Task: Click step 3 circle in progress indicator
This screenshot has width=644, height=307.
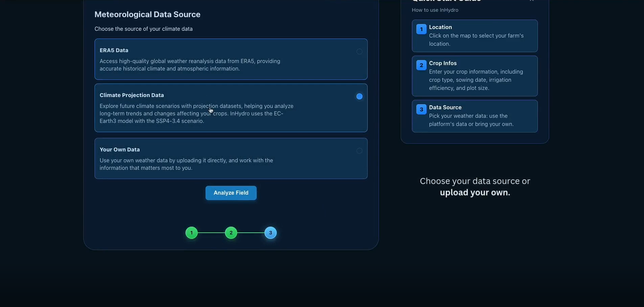Action: 271,233
